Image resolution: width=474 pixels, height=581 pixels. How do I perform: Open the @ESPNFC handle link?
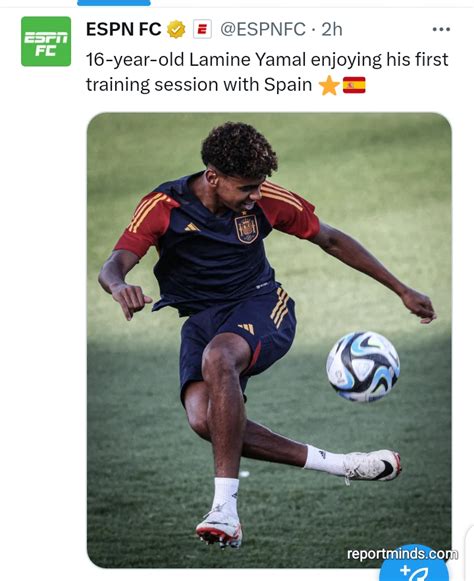click(263, 29)
